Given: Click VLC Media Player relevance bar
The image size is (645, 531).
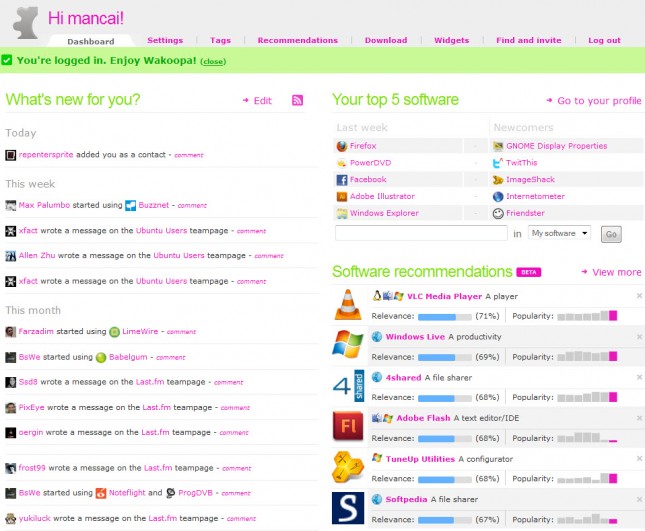Looking at the screenshot, I should tap(445, 317).
